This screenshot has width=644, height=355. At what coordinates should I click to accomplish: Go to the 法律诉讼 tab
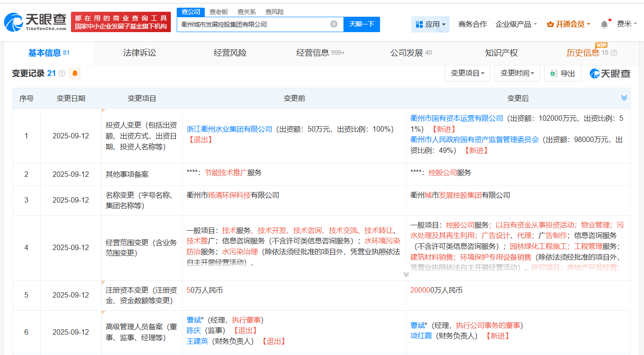click(x=140, y=53)
